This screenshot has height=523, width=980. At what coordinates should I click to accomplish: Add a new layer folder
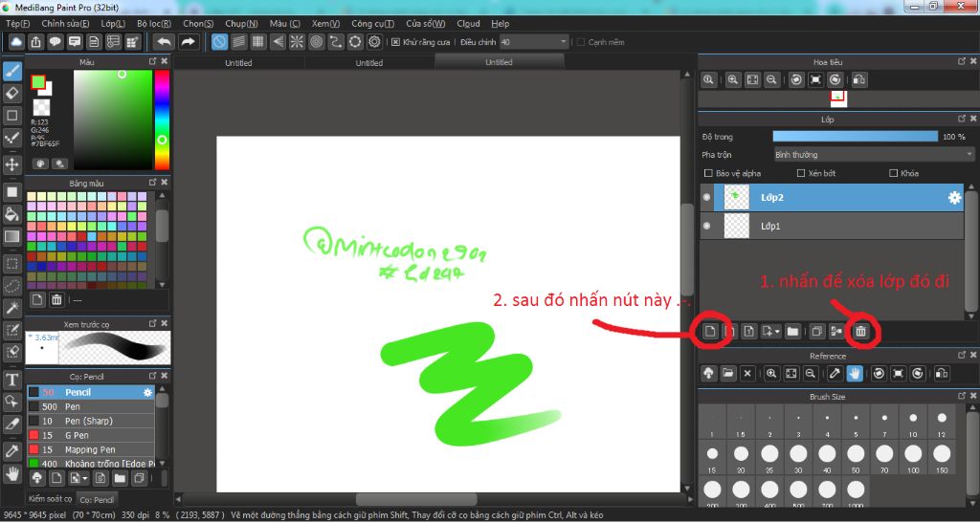[x=792, y=332]
